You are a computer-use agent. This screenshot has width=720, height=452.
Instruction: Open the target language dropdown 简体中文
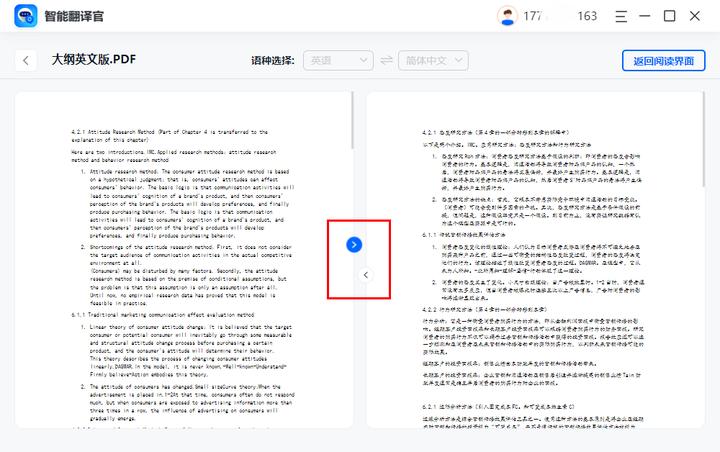point(433,60)
